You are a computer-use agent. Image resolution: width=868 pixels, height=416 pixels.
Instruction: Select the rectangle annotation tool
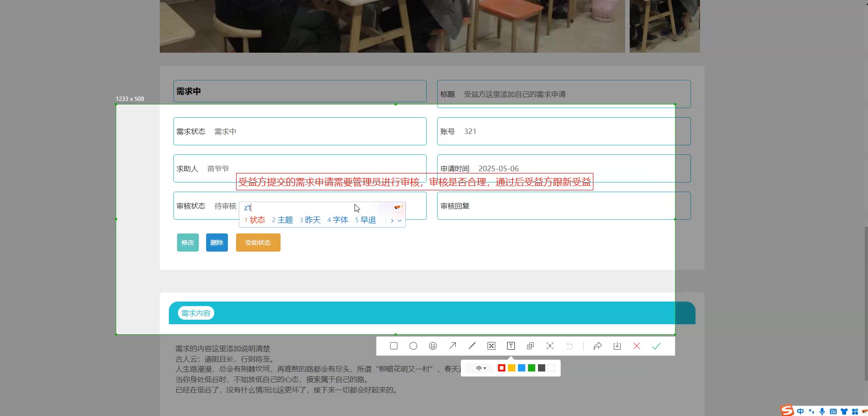394,346
